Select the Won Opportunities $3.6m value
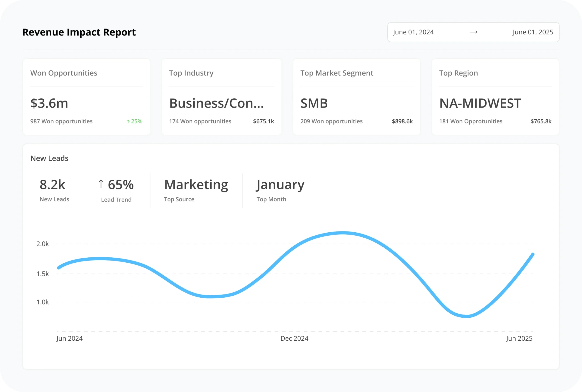The height and width of the screenshot is (392, 582). [49, 103]
